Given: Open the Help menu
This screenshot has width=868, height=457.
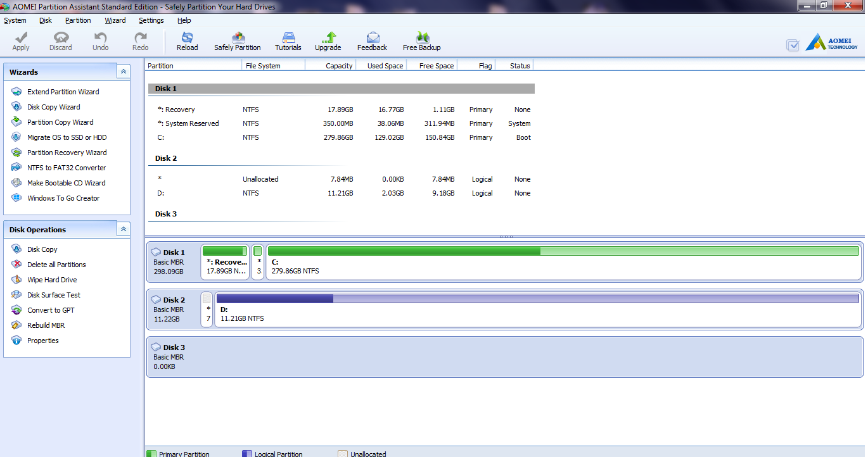Looking at the screenshot, I should coord(184,20).
